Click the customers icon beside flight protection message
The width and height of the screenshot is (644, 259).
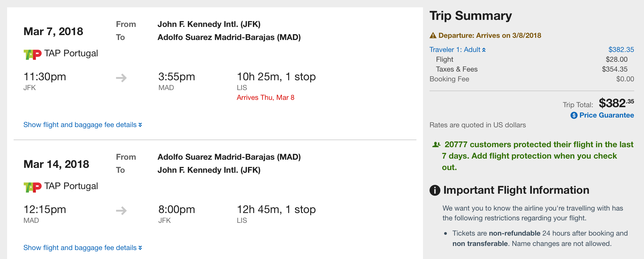pos(436,145)
